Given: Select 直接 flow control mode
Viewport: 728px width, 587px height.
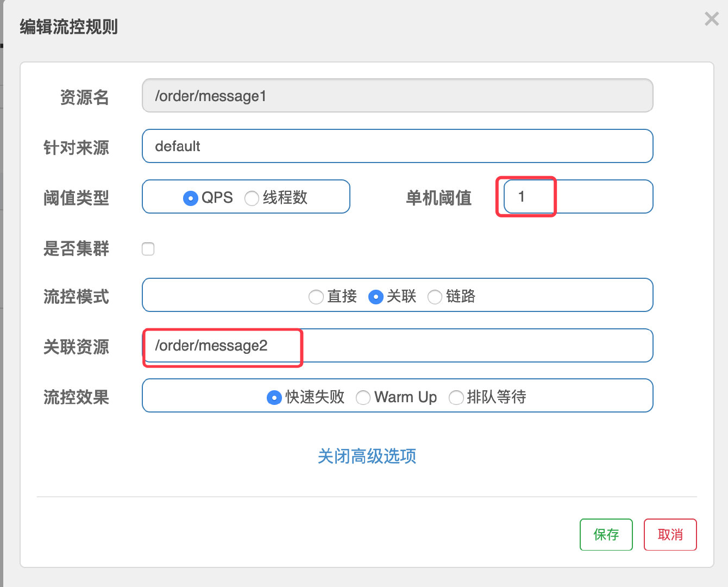Looking at the screenshot, I should pyautogui.click(x=316, y=297).
